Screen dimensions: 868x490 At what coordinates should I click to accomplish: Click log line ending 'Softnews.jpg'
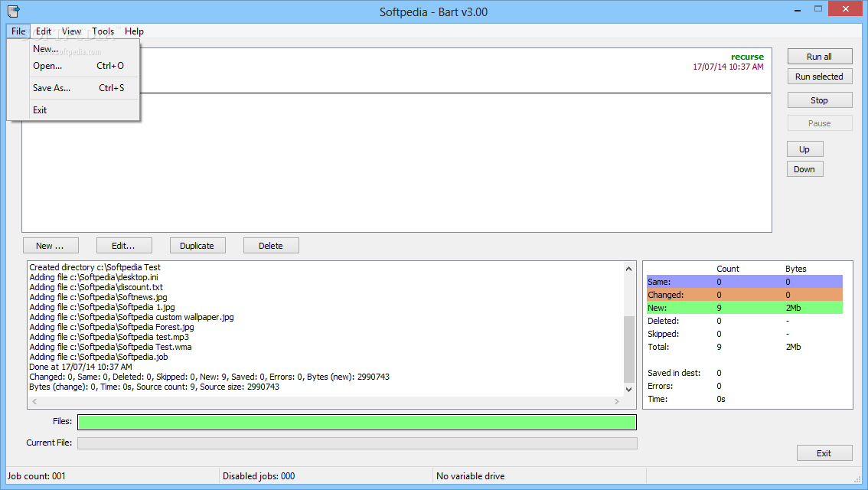coord(98,297)
